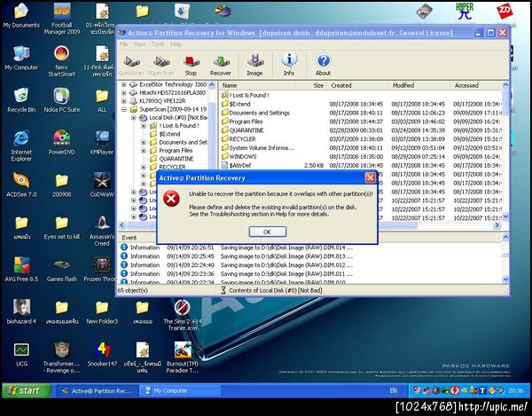Select QUARANTINE folder in the tree
This screenshot has width=532, height=416.
pyautogui.click(x=176, y=159)
